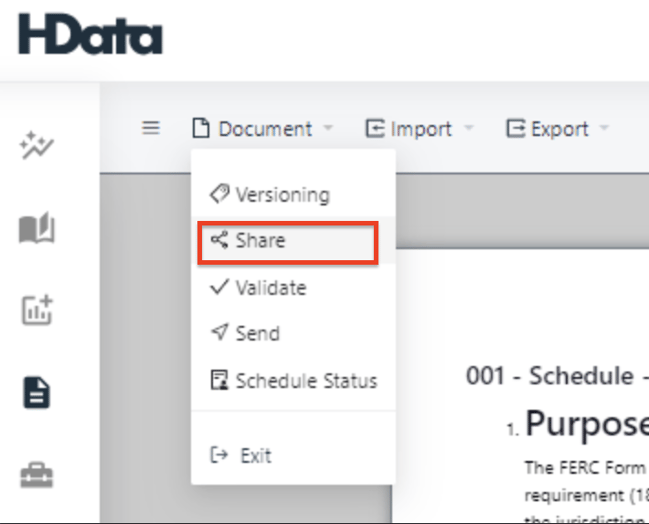Toggle the hamburger menu icon
This screenshot has width=649, height=524.
(151, 128)
